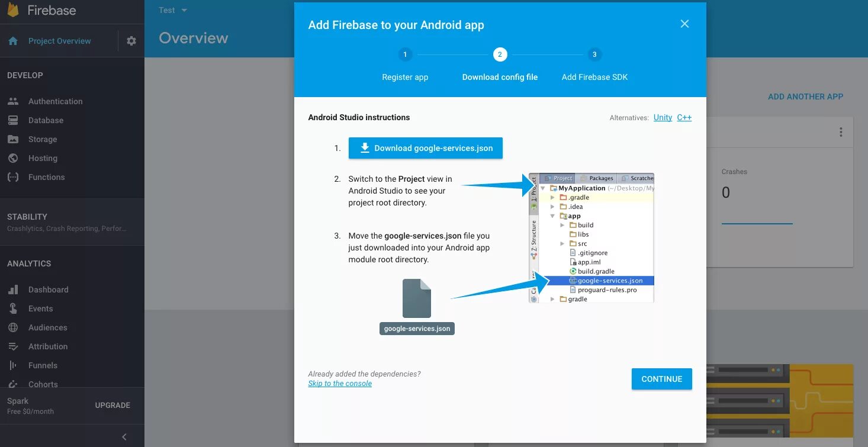Click the Analytics section heading
Viewport: 868px width, 447px height.
pos(29,263)
